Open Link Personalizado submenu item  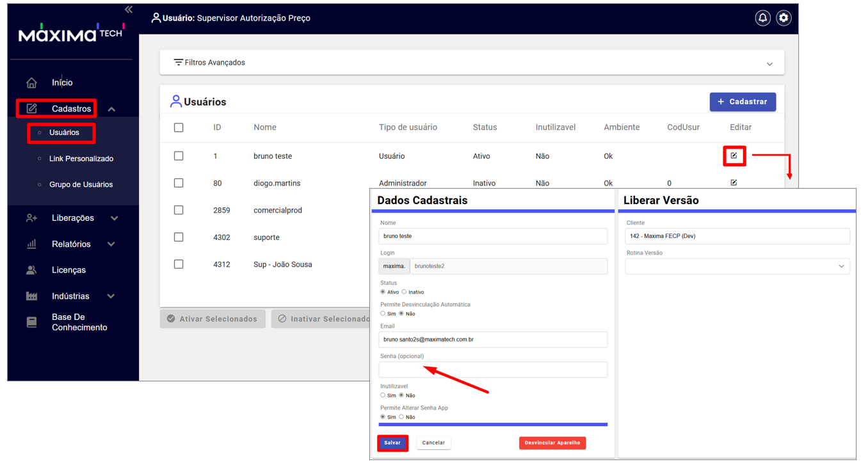(x=81, y=159)
